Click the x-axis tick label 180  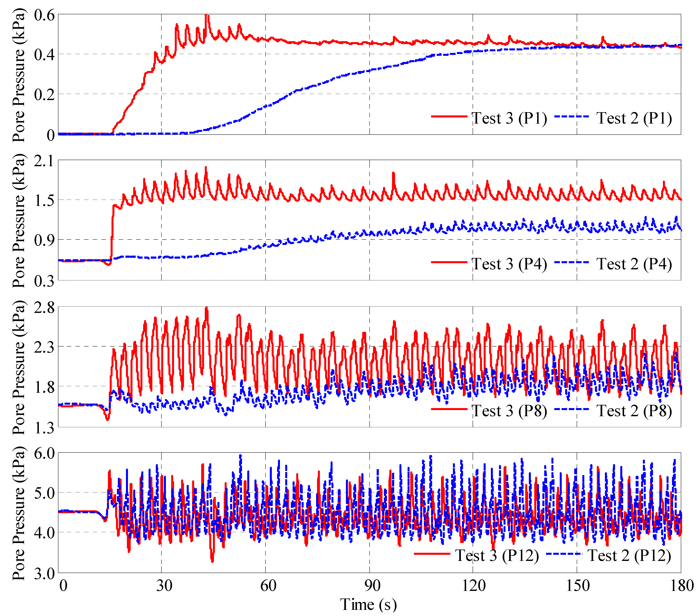coord(682,586)
